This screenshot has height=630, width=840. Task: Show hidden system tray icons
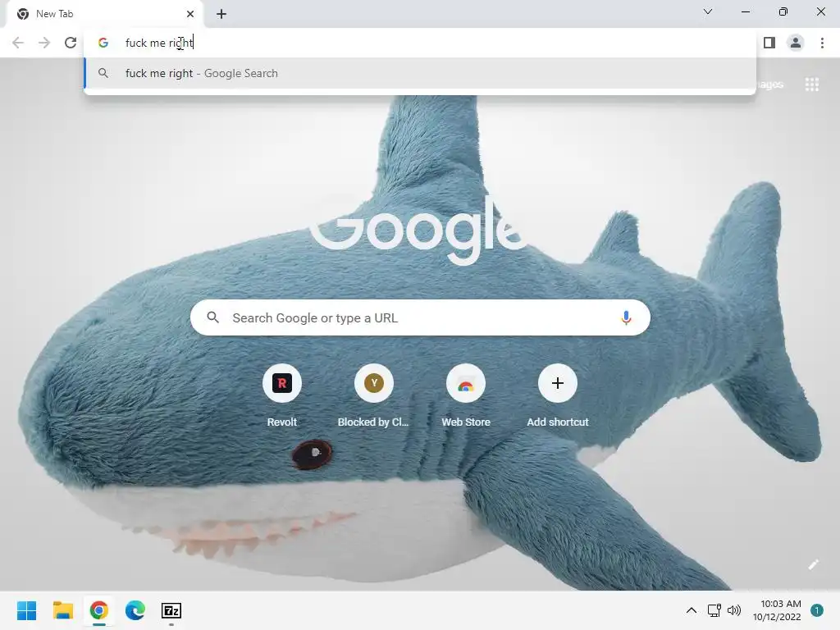tap(692, 610)
